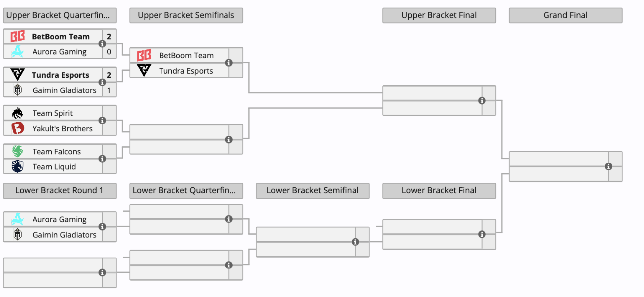This screenshot has width=644, height=297.
Task: Select the Lower Bracket Round 1 header
Action: pyautogui.click(x=60, y=191)
